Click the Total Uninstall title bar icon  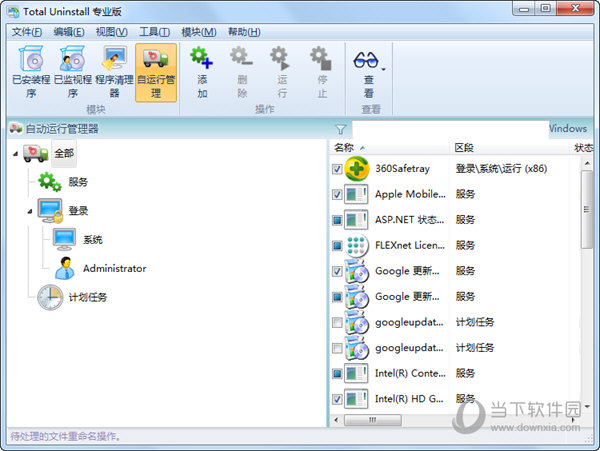tap(13, 12)
